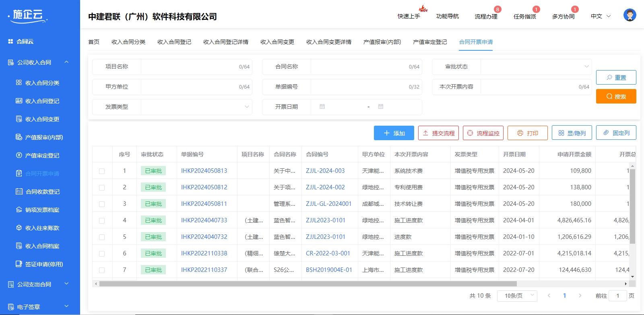Click the 多方协同 notification badge
Image resolution: width=644 pixels, height=315 pixels.
(x=575, y=9)
